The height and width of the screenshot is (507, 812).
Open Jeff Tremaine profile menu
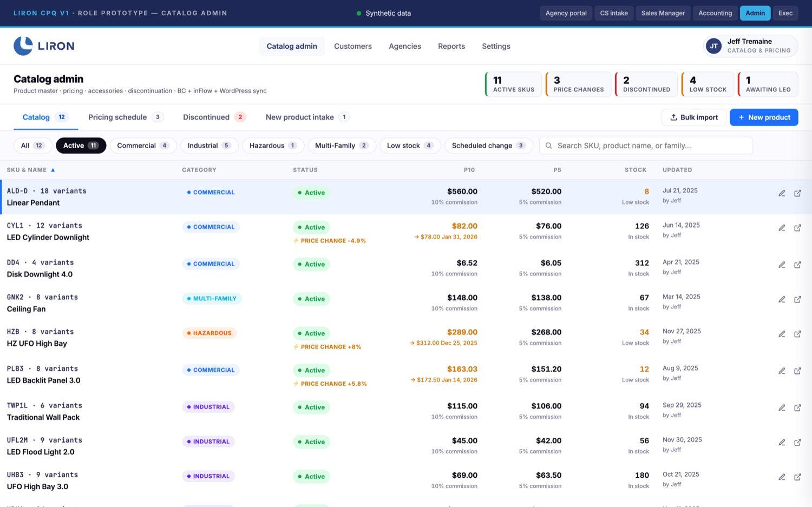[x=751, y=46]
